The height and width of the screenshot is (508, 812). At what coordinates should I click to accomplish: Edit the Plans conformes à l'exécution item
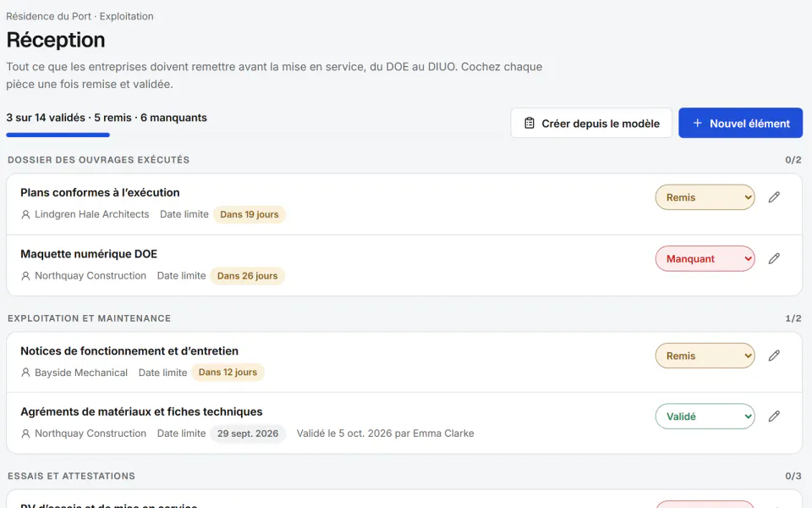click(774, 197)
